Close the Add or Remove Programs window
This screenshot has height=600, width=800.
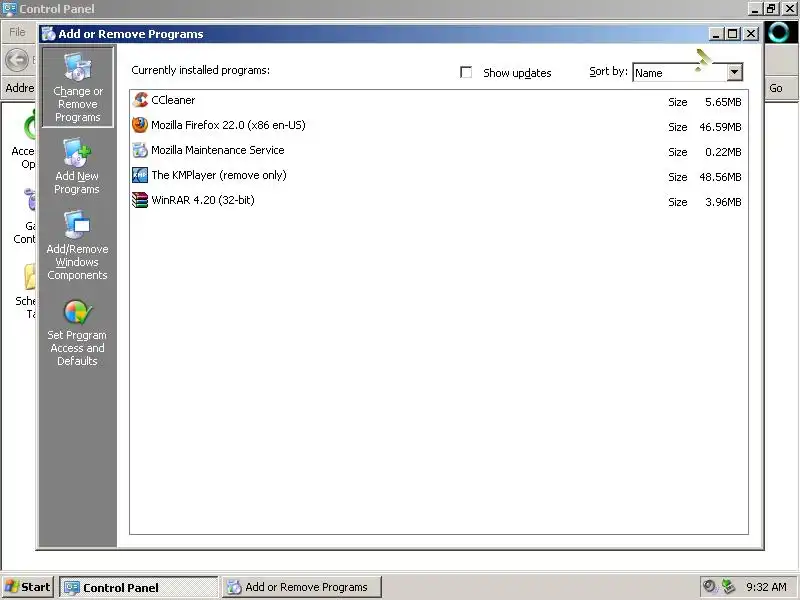pyautogui.click(x=751, y=34)
